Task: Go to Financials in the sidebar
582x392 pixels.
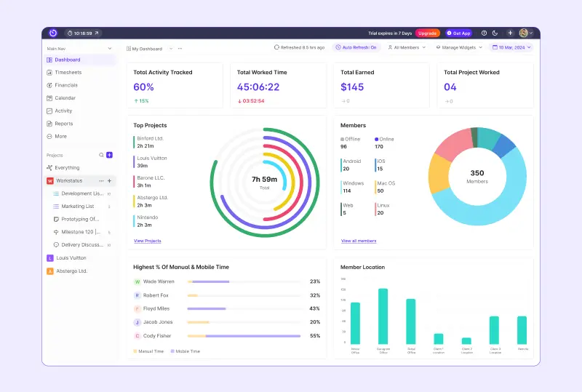Action: (x=66, y=85)
